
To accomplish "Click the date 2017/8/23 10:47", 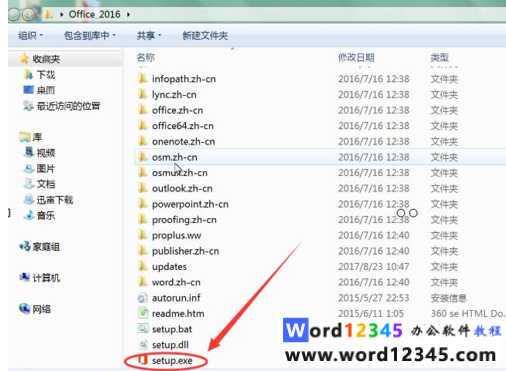I will pyautogui.click(x=374, y=267).
